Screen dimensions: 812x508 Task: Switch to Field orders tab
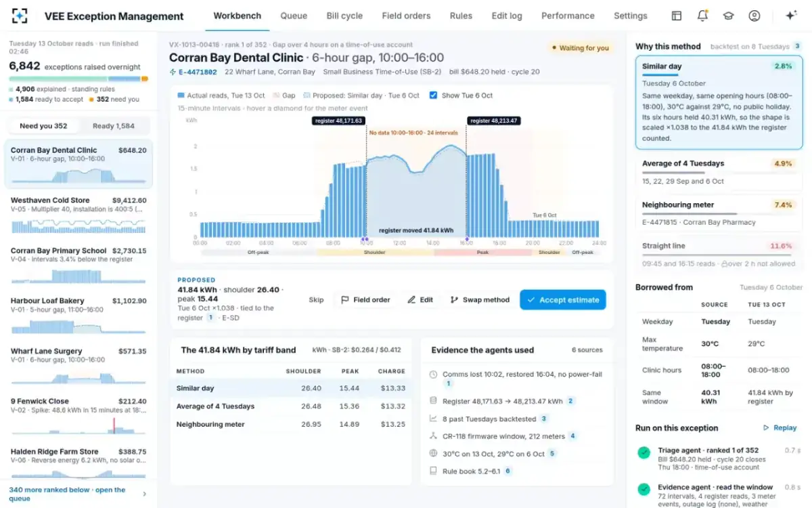(406, 16)
